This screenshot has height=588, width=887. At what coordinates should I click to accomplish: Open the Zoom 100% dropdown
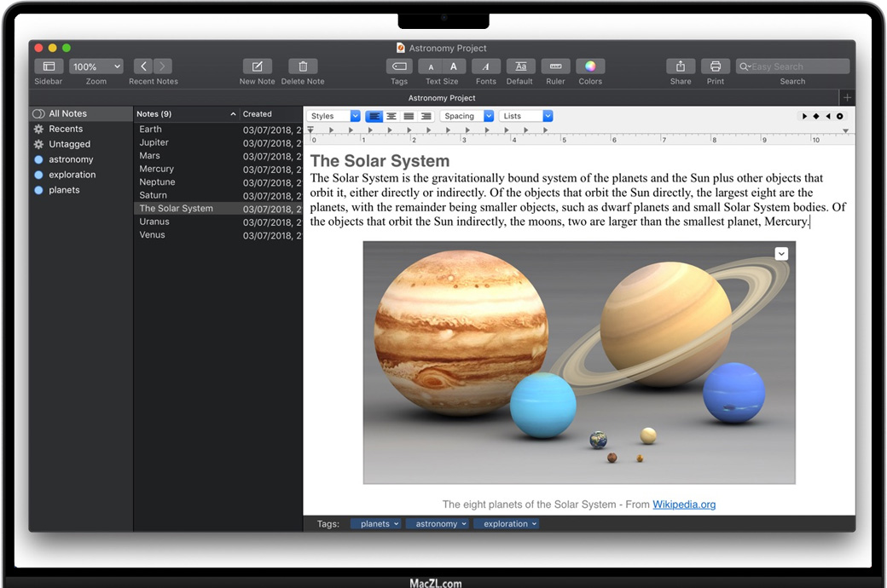coord(96,66)
